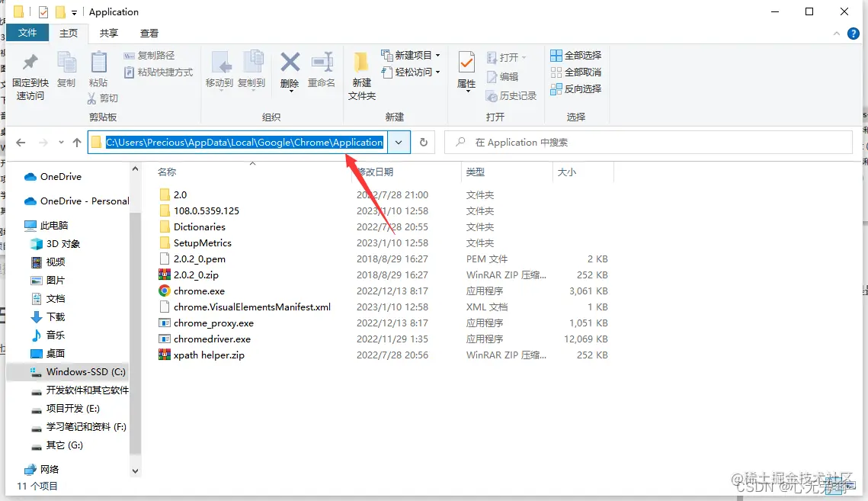Go forward with the right arrow
This screenshot has height=501, width=868.
point(43,143)
